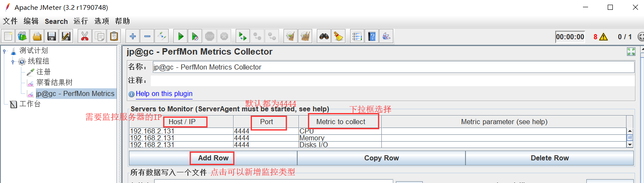
Task: Click the Delete Row button
Action: click(x=550, y=158)
